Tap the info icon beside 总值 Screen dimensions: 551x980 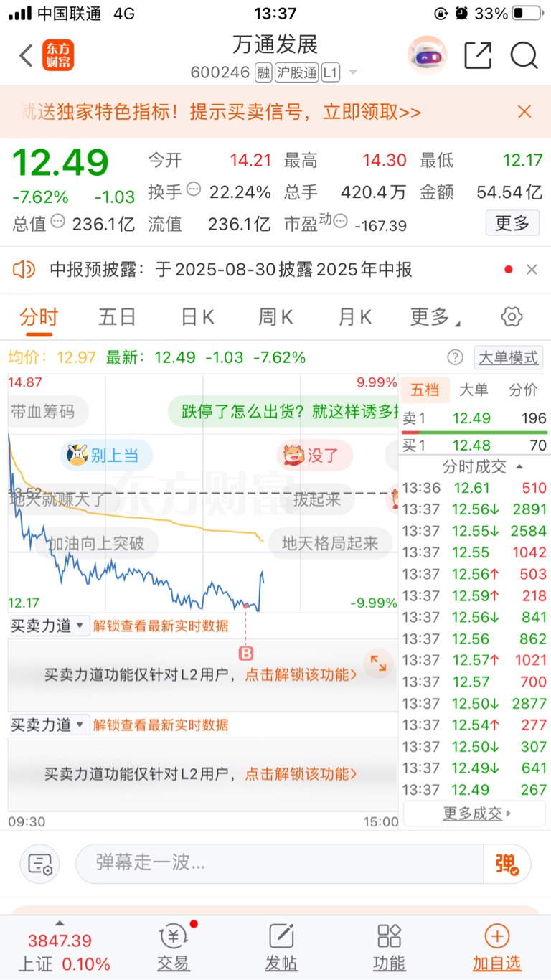(x=57, y=221)
